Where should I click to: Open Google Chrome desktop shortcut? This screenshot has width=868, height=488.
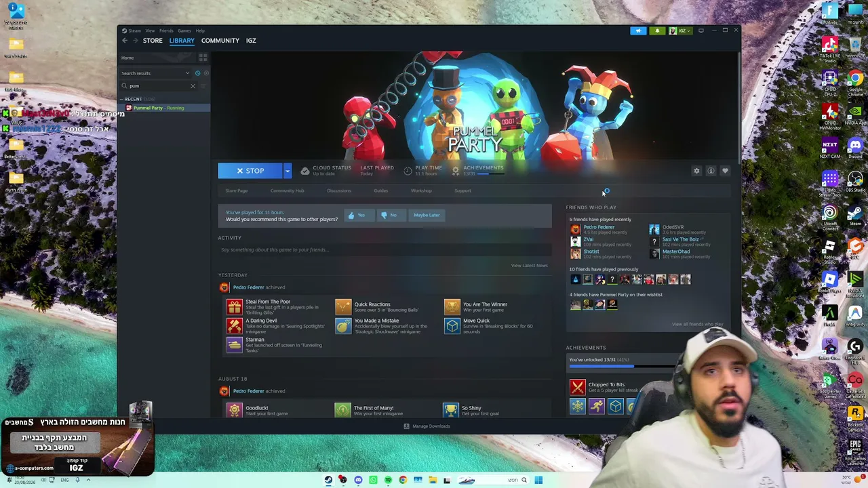pos(855,83)
